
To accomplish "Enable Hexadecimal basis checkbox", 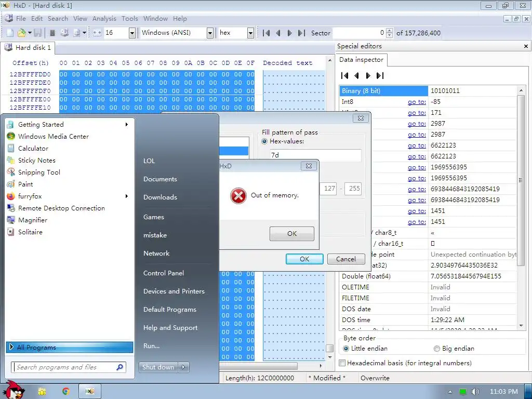I will point(342,363).
